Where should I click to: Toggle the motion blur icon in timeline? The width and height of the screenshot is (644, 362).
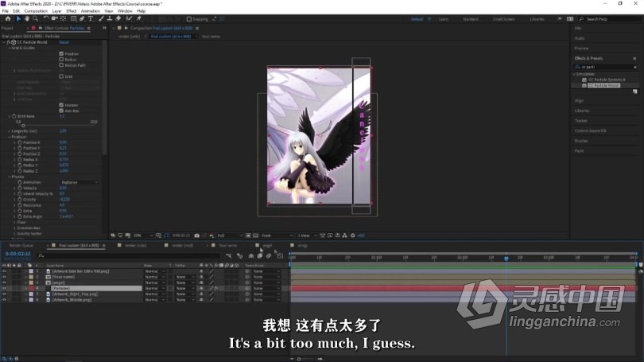(x=269, y=255)
